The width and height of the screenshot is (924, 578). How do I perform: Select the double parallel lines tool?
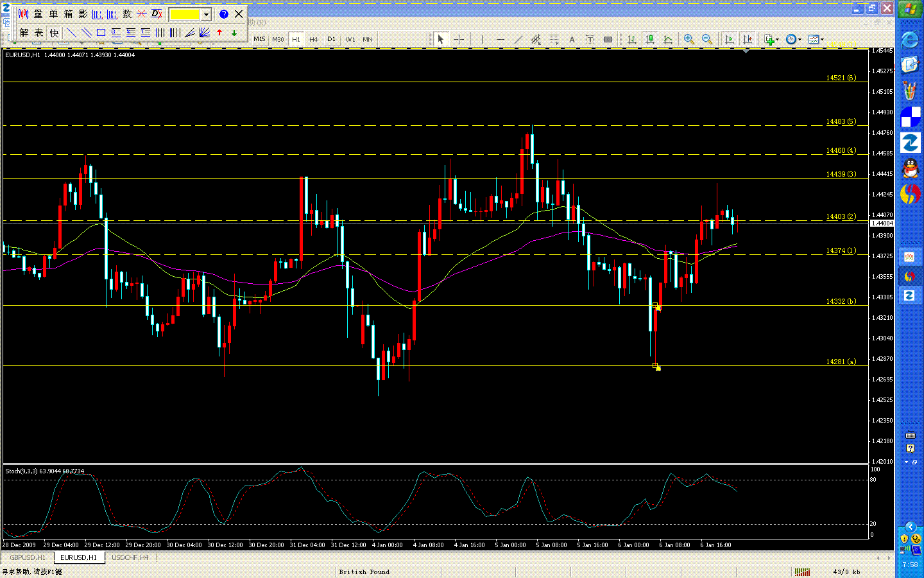(86, 33)
